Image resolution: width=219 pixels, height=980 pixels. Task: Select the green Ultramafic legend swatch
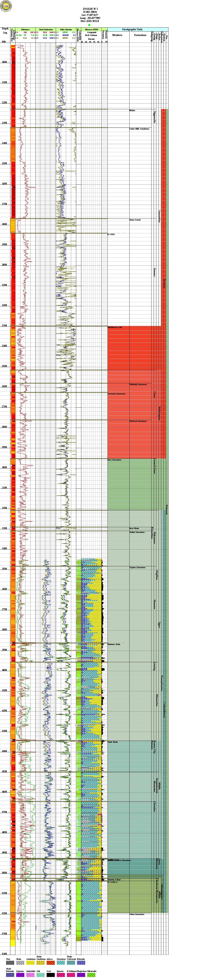tap(91, 975)
